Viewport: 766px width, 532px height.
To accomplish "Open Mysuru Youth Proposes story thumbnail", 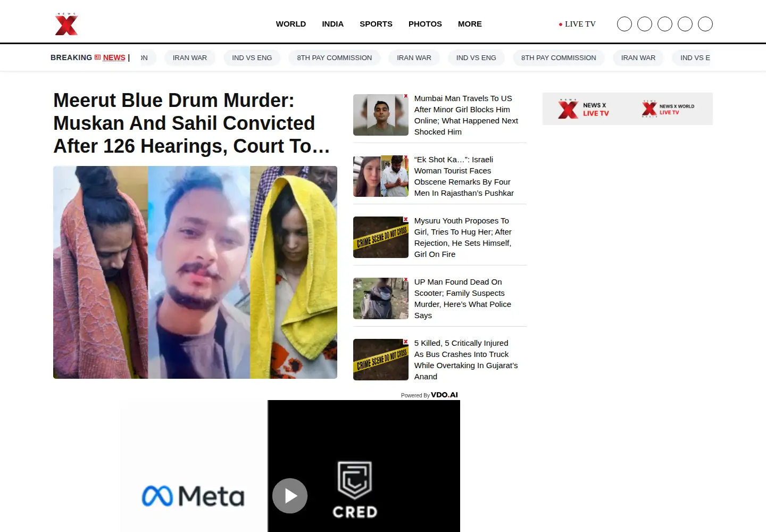I will pos(381,237).
